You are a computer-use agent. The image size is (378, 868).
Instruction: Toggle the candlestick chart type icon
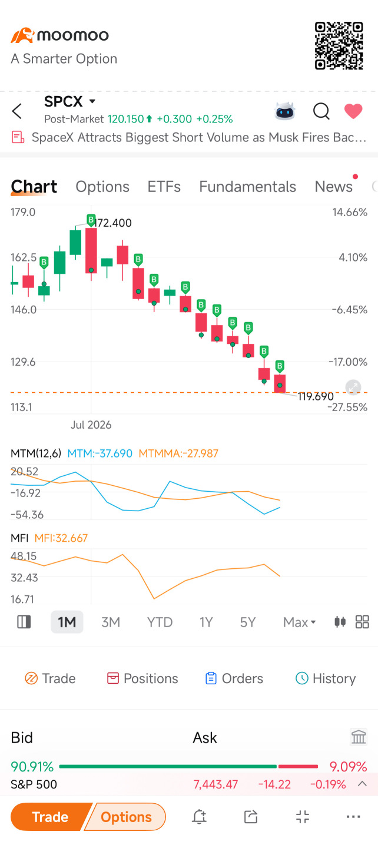coord(340,622)
